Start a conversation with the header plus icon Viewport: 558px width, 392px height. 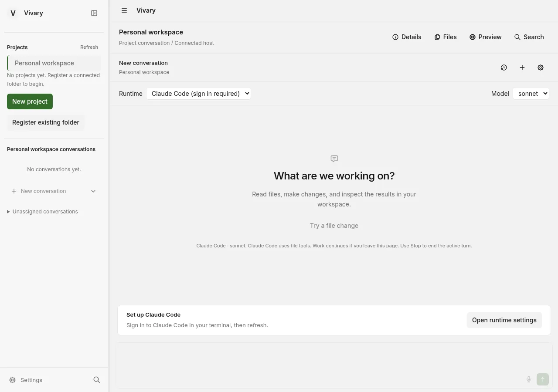pyautogui.click(x=522, y=68)
